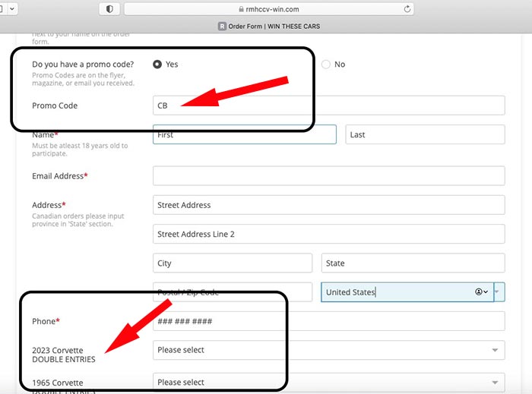Click the Postal / Zip Code field
Viewport: 532px width, 394px height.
233,292
